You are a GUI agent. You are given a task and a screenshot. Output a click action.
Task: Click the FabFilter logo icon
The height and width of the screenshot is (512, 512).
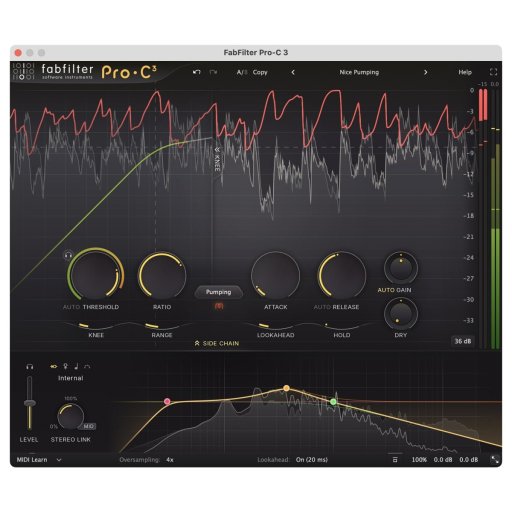23,71
